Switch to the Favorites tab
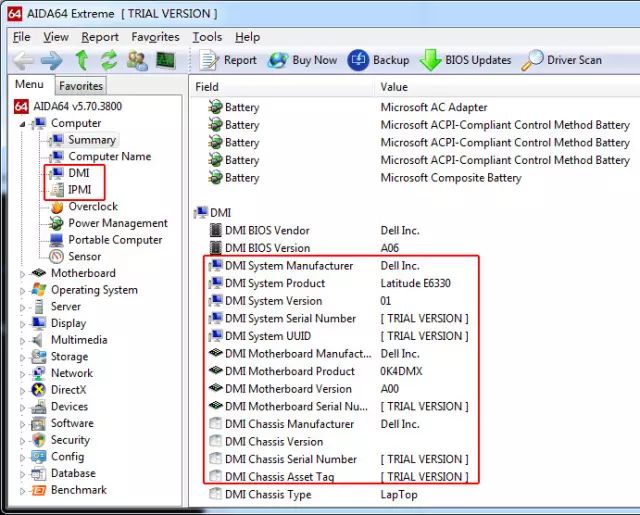640x515 pixels. point(81,86)
